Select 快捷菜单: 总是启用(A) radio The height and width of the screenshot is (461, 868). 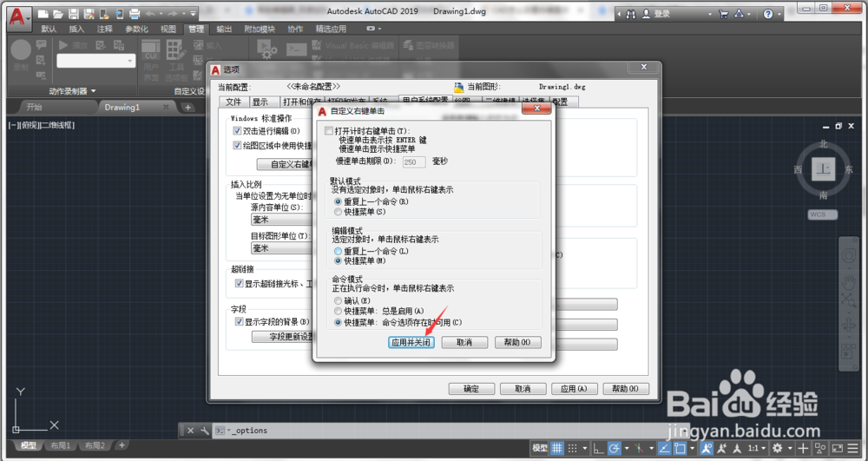338,311
